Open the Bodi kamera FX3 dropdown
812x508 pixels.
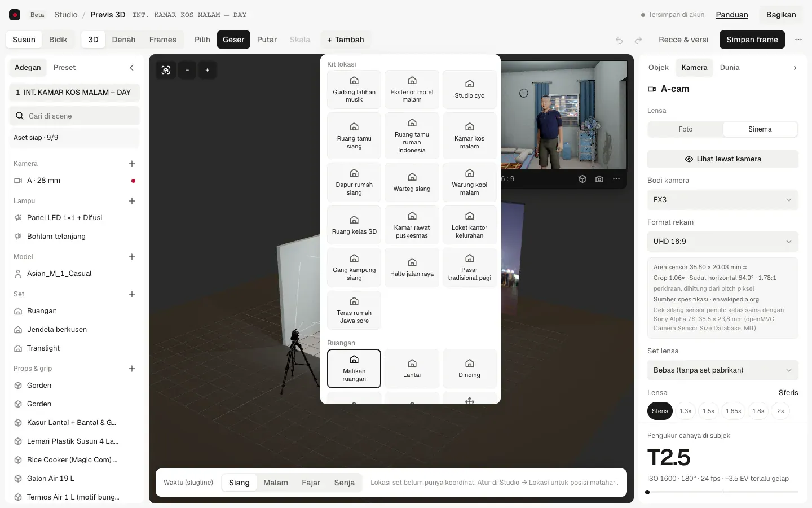(723, 200)
